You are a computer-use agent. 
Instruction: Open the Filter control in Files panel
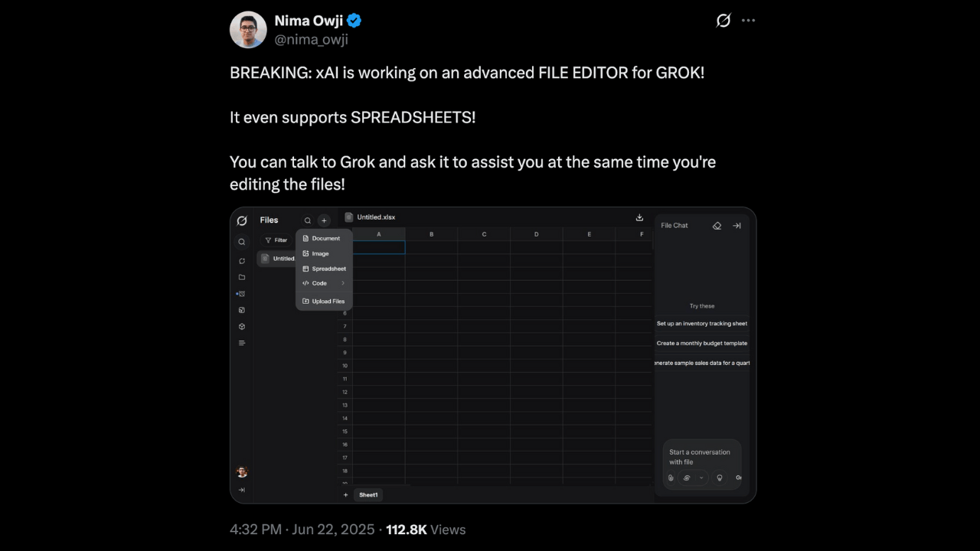click(276, 240)
